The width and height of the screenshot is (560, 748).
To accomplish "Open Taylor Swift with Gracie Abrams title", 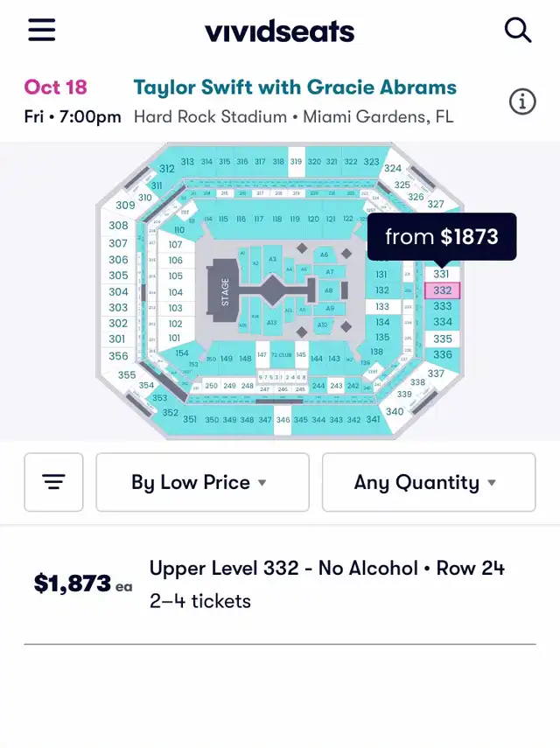I will 295,87.
